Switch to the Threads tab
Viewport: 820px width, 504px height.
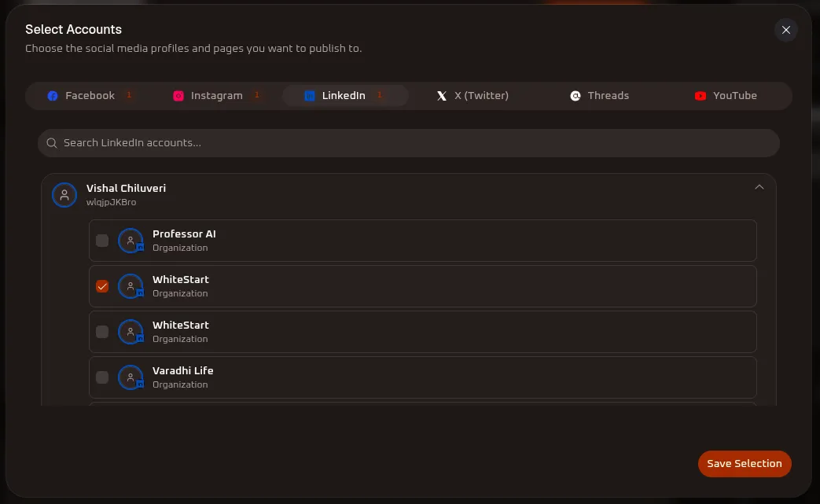[x=599, y=96]
